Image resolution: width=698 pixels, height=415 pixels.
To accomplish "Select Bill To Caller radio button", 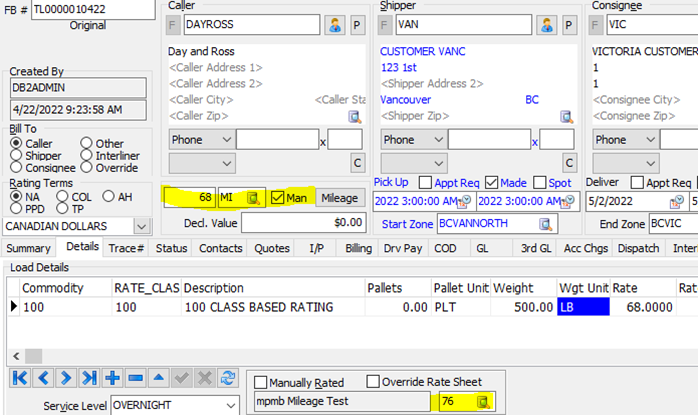I will [16, 143].
